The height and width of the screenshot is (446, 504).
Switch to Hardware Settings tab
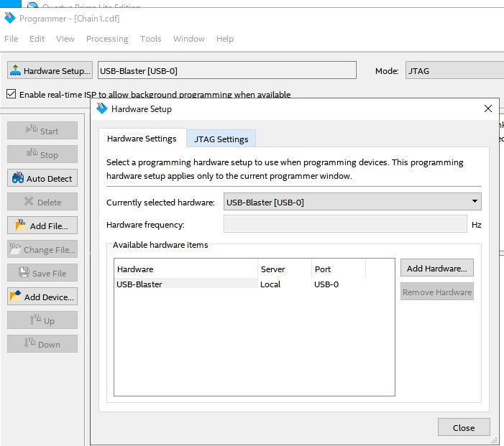pyautogui.click(x=142, y=139)
